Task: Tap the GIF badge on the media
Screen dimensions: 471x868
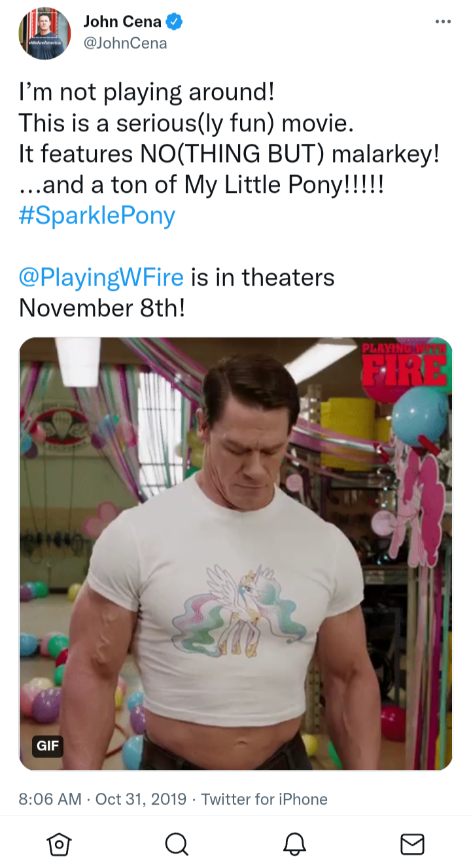Action: click(48, 746)
